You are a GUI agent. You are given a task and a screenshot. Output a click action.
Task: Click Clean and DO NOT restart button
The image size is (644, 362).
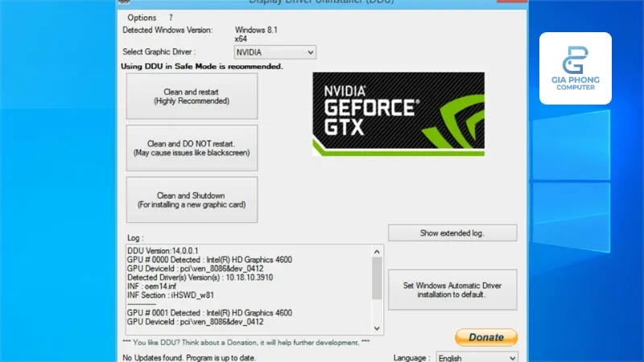[x=192, y=148]
